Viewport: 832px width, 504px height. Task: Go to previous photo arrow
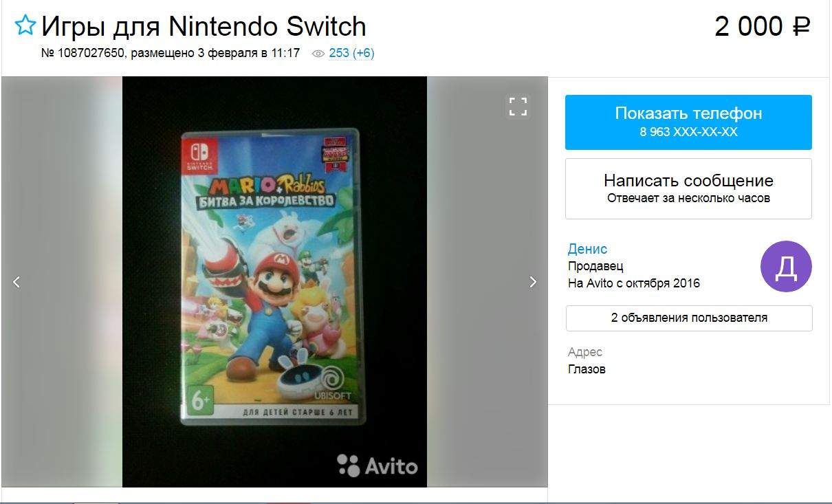[x=17, y=282]
